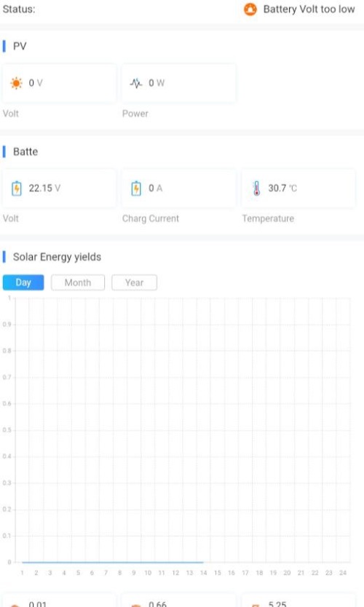Switch to the Year tab

[x=135, y=282]
